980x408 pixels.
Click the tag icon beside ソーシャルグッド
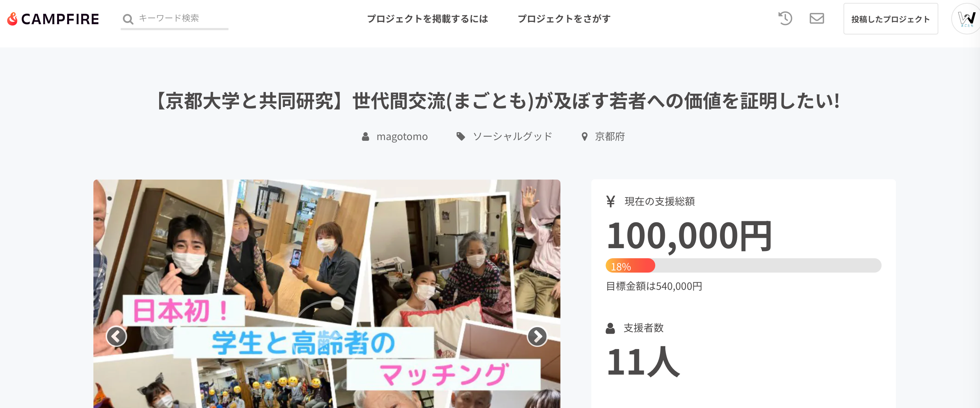(x=460, y=136)
